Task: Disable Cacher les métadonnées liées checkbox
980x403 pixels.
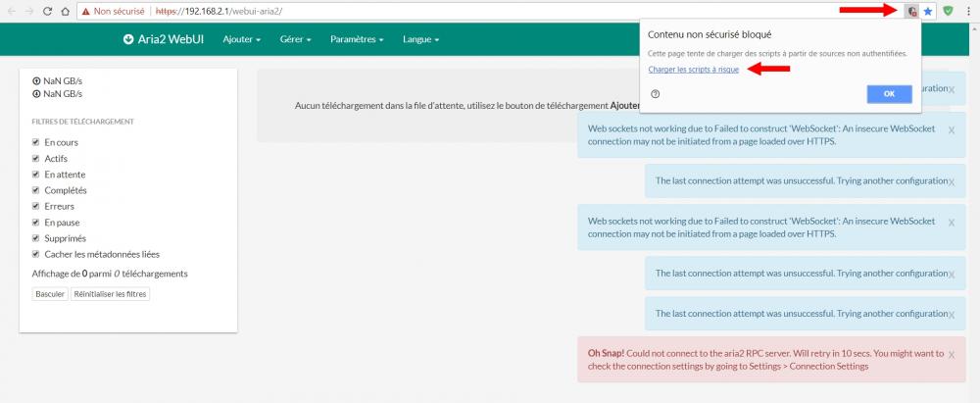Action: pos(36,254)
